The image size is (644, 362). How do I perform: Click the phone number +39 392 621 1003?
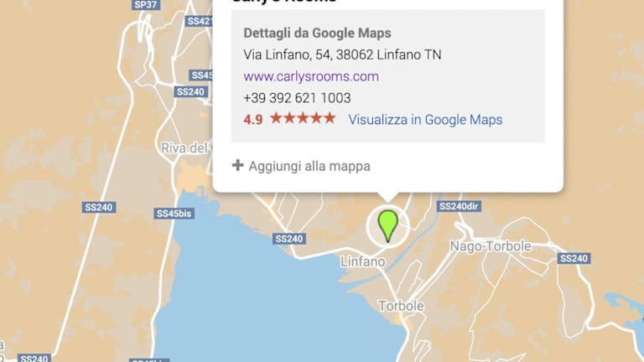click(297, 98)
